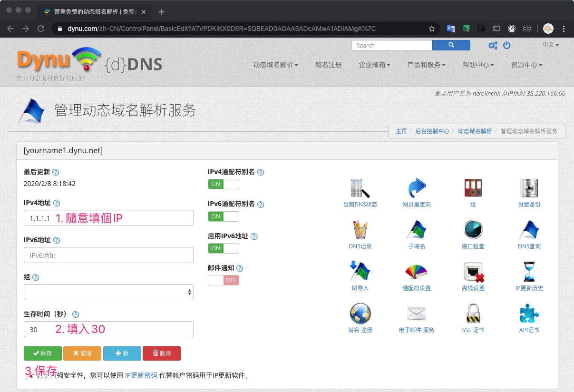This screenshot has height=392, width=574.
Task: Click the SSL 证书 padlock icon
Action: click(x=473, y=314)
